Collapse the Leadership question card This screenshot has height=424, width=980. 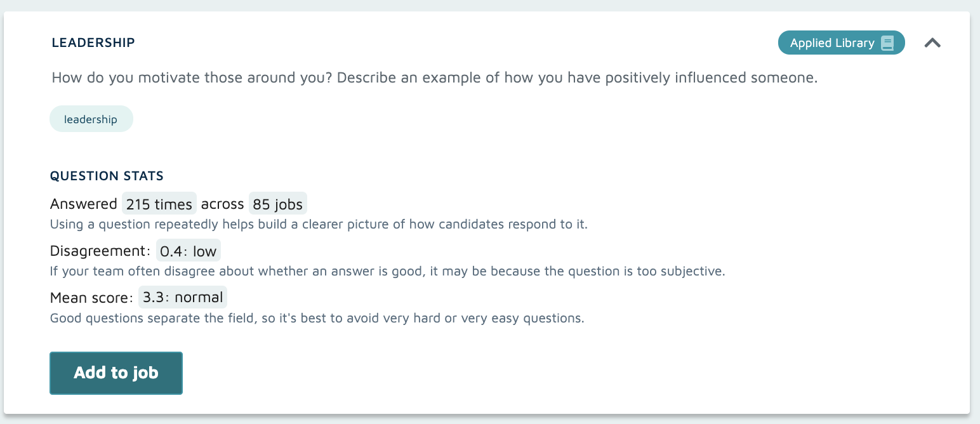click(932, 43)
